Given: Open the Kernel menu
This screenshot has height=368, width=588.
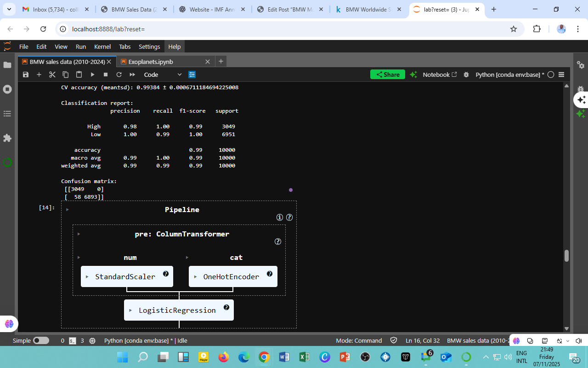Looking at the screenshot, I should click(102, 46).
